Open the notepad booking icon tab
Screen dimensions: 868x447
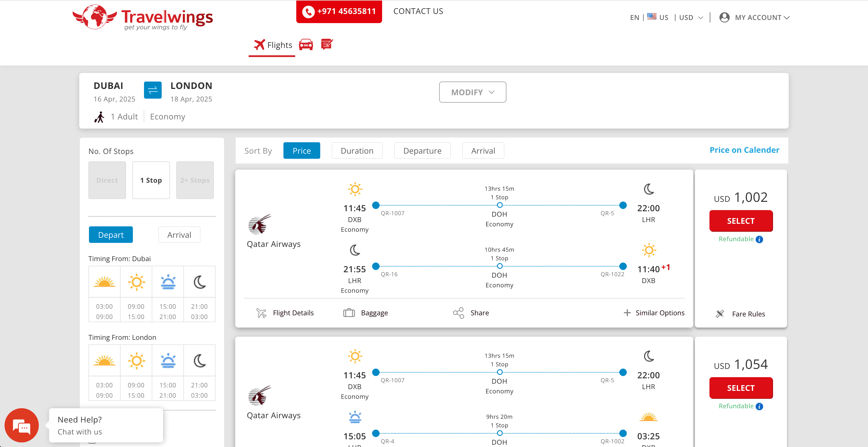(x=327, y=44)
